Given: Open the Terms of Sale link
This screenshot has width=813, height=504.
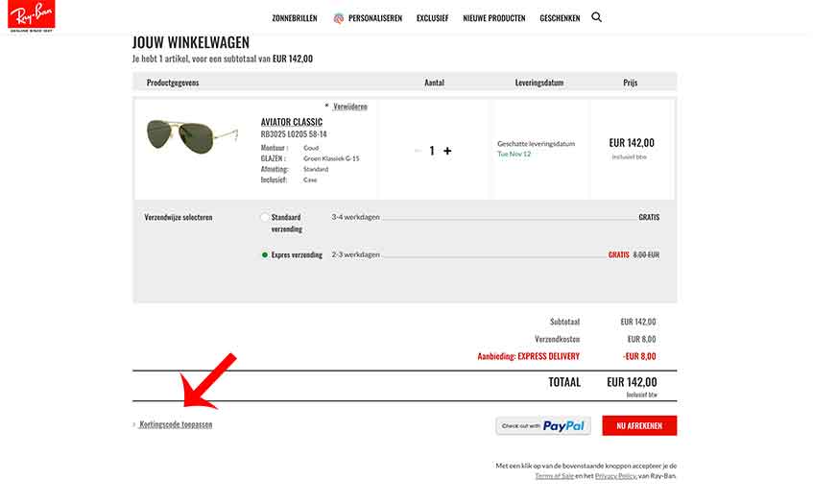Looking at the screenshot, I should (x=554, y=475).
